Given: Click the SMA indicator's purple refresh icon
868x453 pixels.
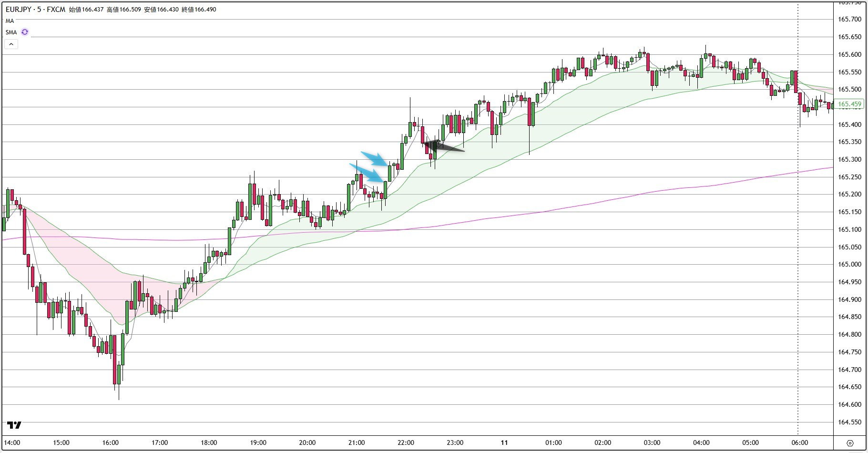Looking at the screenshot, I should tap(25, 32).
